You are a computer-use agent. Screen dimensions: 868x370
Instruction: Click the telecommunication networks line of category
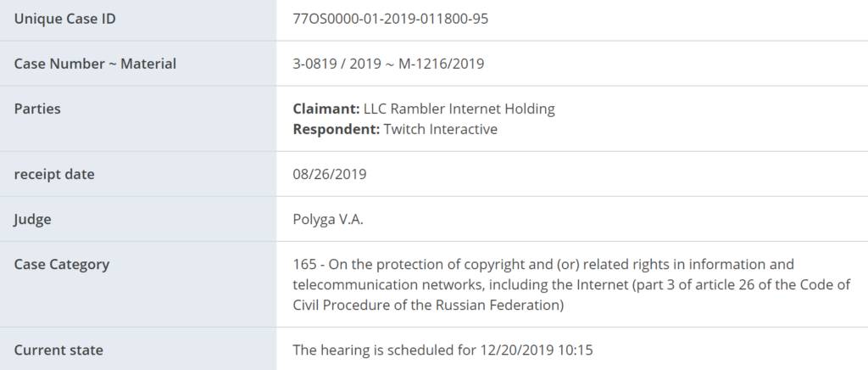tap(571, 284)
